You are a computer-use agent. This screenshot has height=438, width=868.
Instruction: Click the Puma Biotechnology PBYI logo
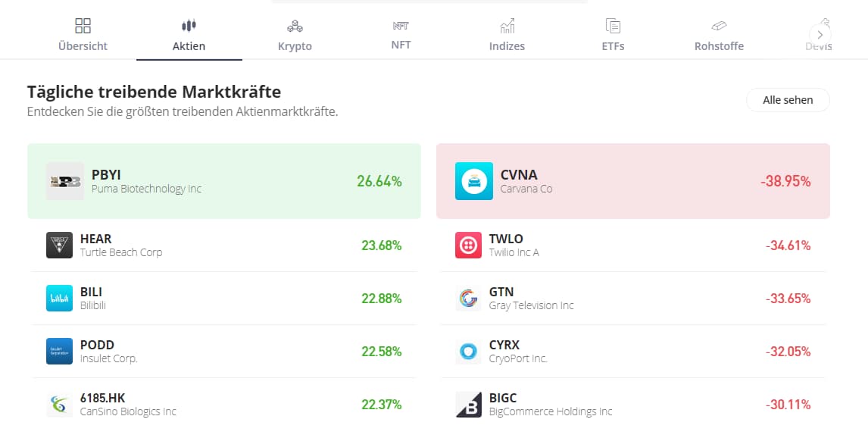point(64,181)
